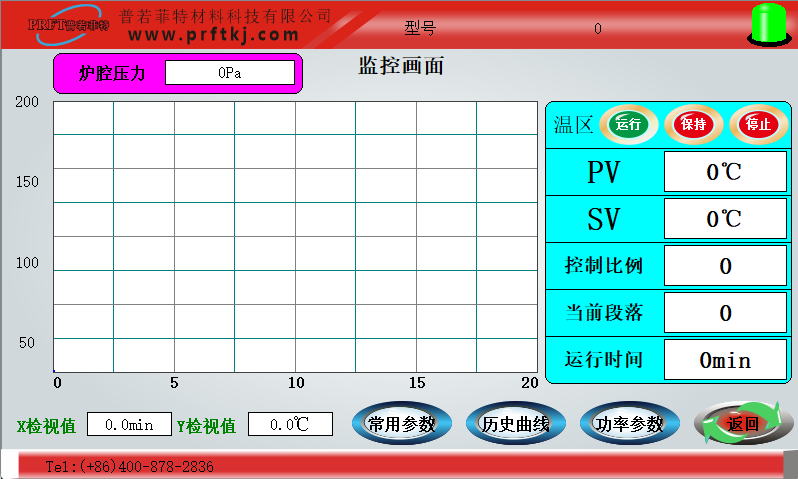Click the X检视值 value field
The height and width of the screenshot is (479, 798).
[x=129, y=425]
